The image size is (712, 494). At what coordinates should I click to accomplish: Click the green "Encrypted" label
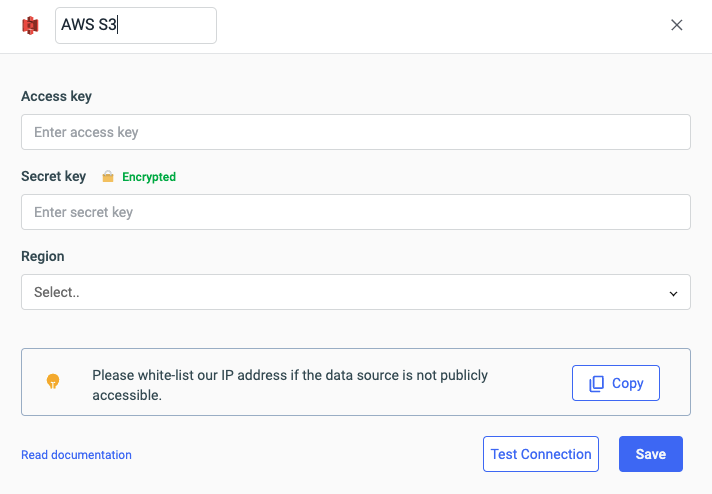point(149,177)
